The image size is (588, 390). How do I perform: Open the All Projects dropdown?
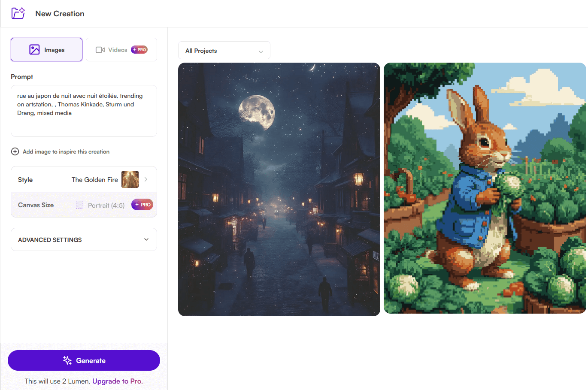click(x=224, y=51)
